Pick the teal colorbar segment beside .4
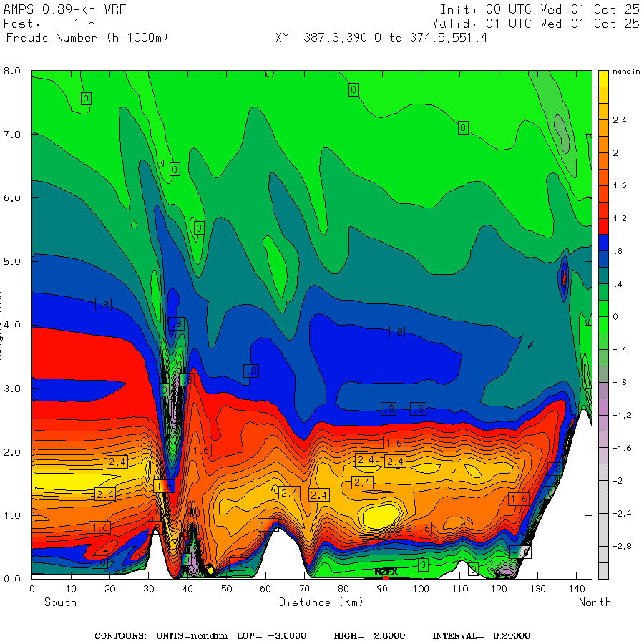 tap(603, 275)
